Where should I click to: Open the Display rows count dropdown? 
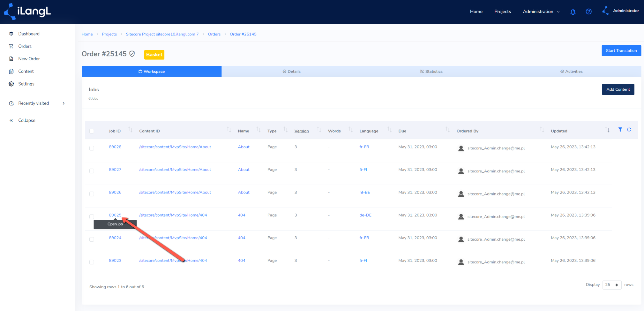tap(612, 284)
